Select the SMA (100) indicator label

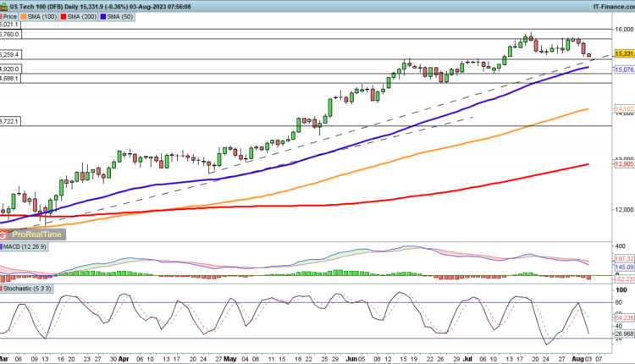[38, 15]
